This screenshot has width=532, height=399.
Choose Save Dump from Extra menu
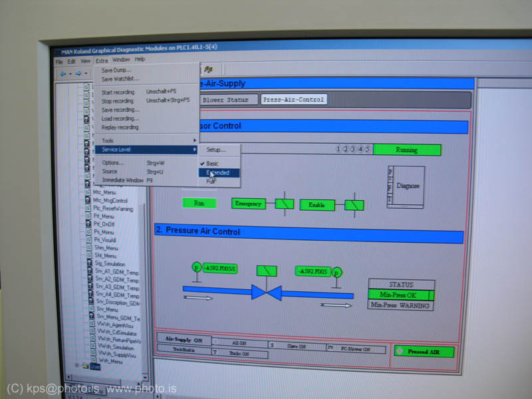(116, 70)
